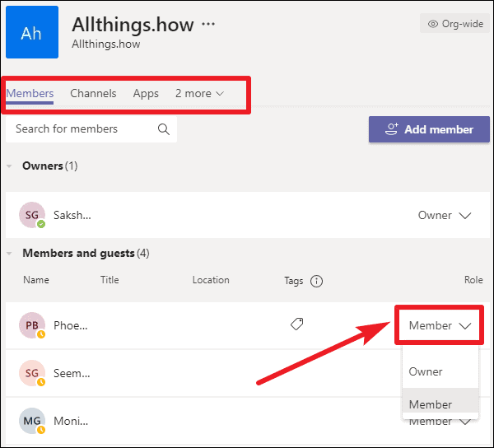Click the Ah team avatar tile
The width and height of the screenshot is (494, 448).
click(32, 32)
